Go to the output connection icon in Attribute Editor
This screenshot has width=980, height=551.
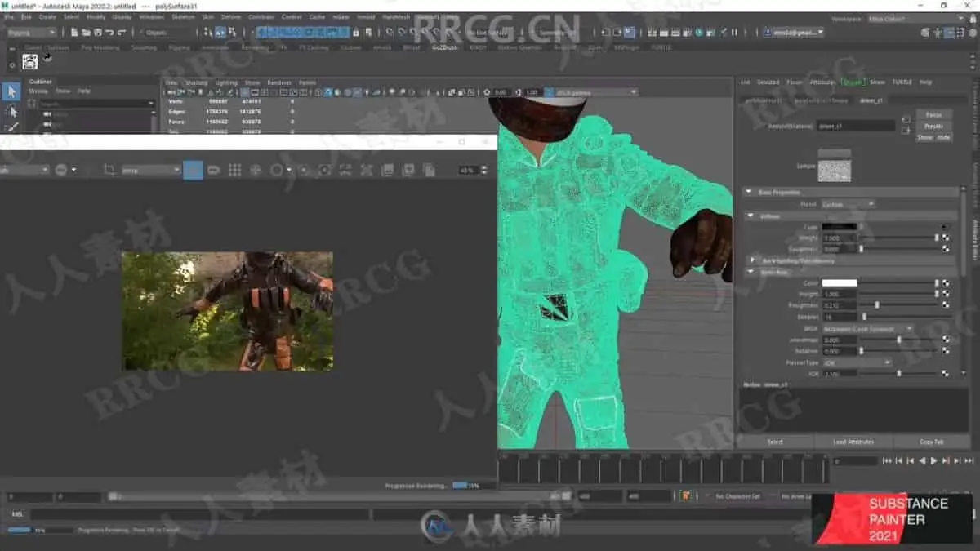(906, 130)
